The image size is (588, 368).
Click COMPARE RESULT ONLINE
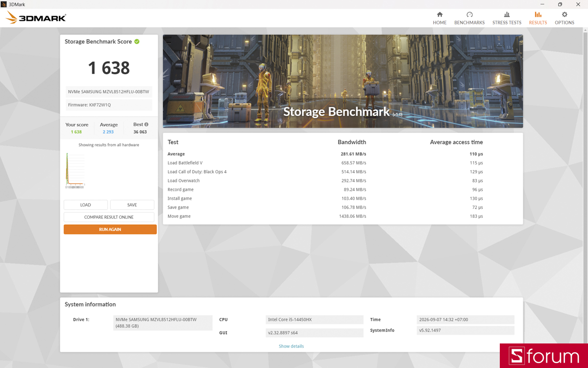click(x=109, y=217)
